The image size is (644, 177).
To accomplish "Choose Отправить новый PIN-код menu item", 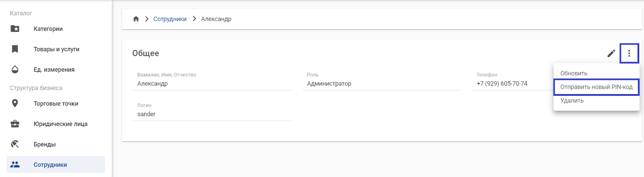I will click(x=596, y=87).
